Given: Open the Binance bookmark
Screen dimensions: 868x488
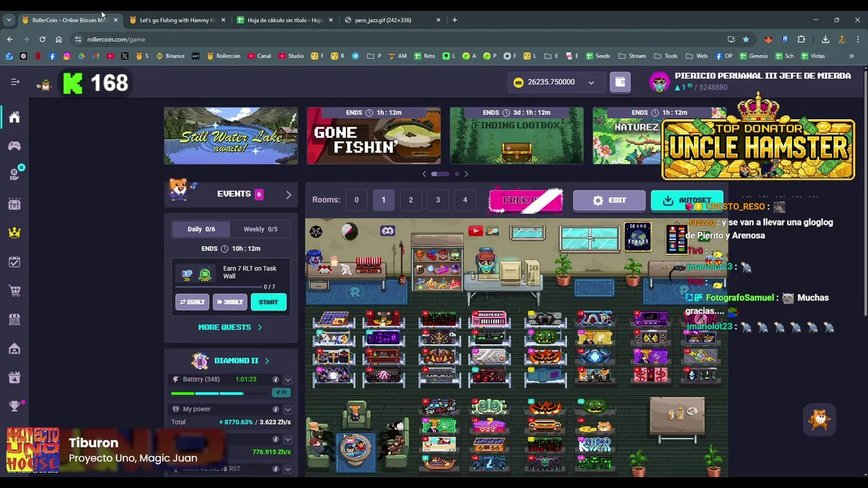Looking at the screenshot, I should pos(170,56).
